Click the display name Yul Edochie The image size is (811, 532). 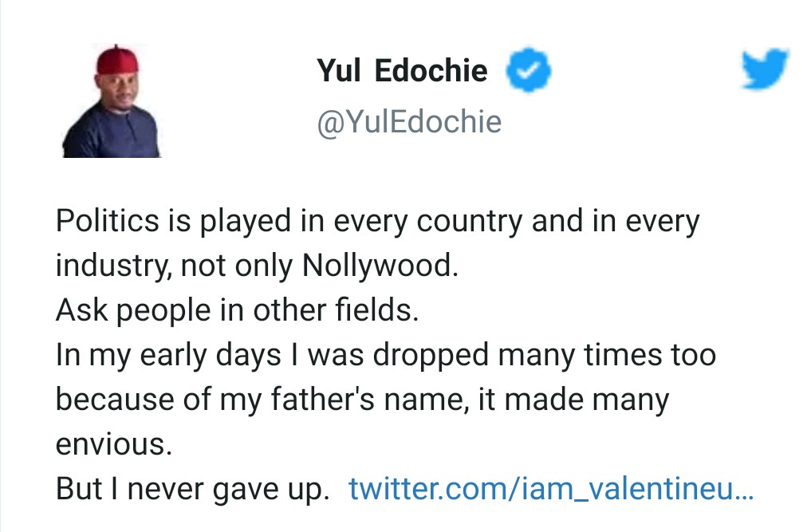pyautogui.click(x=402, y=70)
